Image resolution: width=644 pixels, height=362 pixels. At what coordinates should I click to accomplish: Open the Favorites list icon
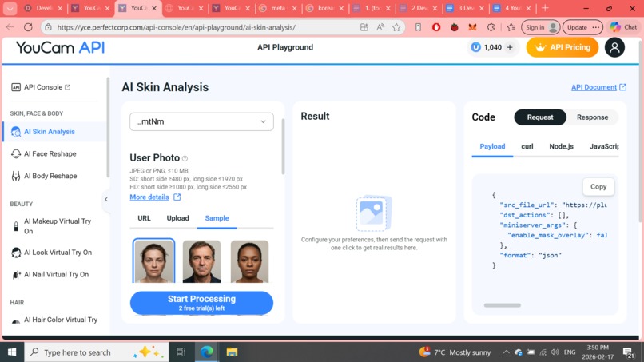coord(511,27)
